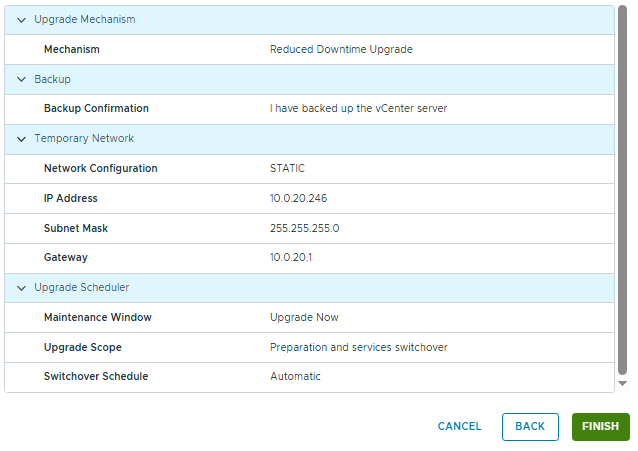The width and height of the screenshot is (638, 451).
Task: Click the green FINISH button
Action: (x=600, y=426)
